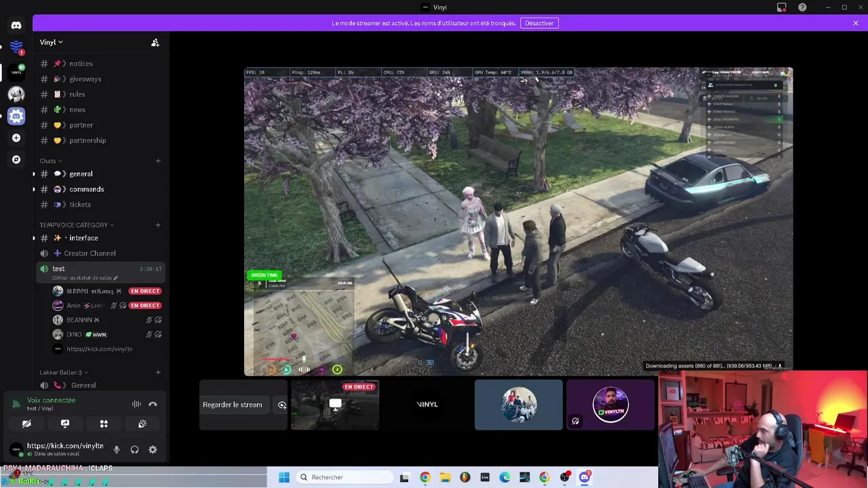The height and width of the screenshot is (488, 868).
Task: Toggle noise suppression waveform button
Action: click(x=136, y=404)
